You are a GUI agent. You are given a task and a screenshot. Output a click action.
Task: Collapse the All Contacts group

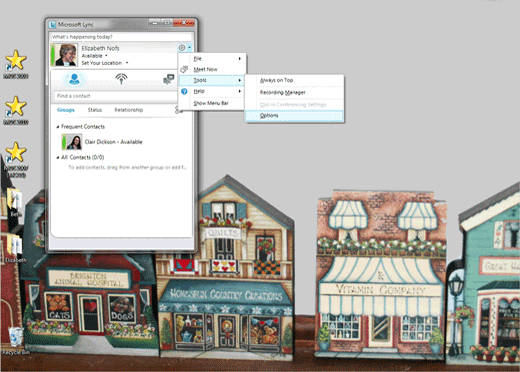coord(58,157)
